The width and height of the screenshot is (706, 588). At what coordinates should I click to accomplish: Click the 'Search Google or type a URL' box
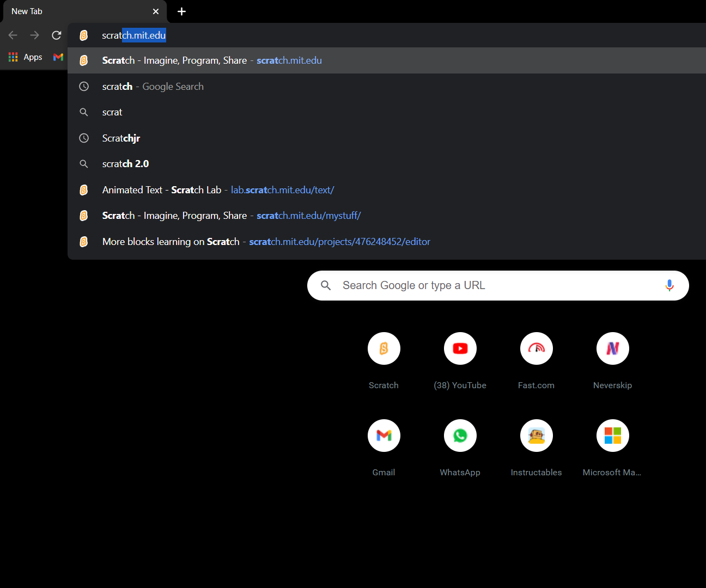tap(498, 285)
